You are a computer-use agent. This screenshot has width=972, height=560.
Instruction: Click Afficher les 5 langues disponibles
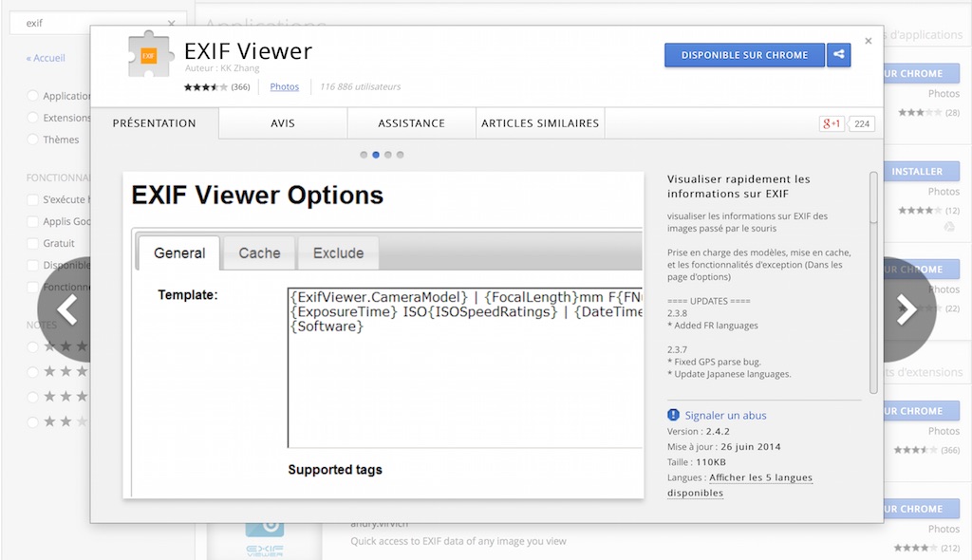coord(739,485)
